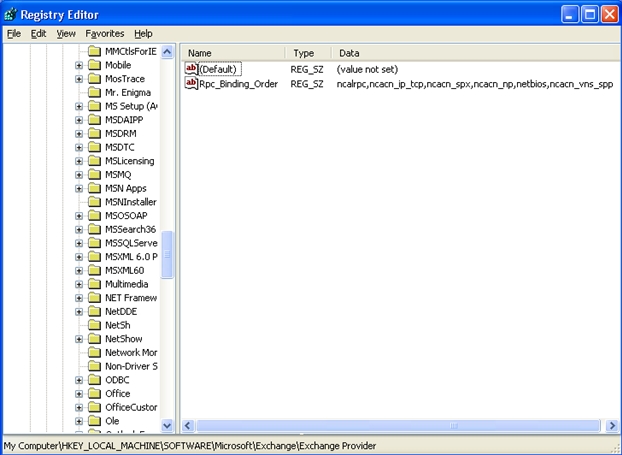Select the Multimedia folder icon

click(x=94, y=284)
